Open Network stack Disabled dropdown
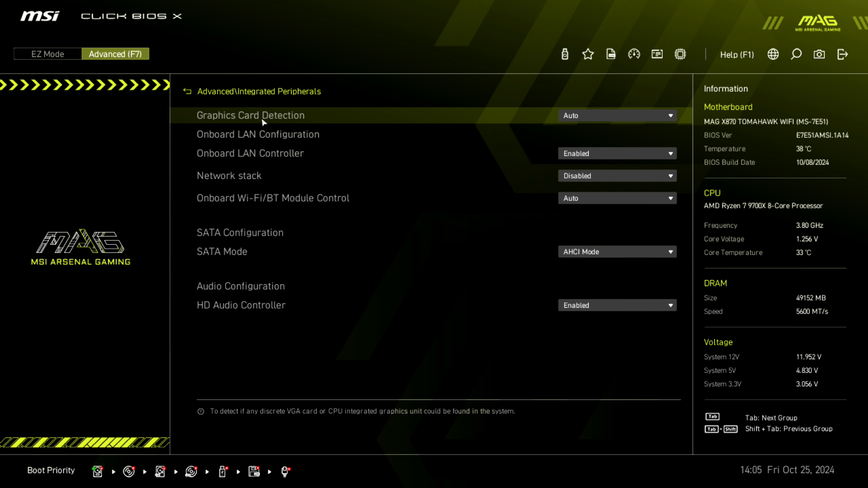Viewport: 868px width, 488px height. point(617,176)
